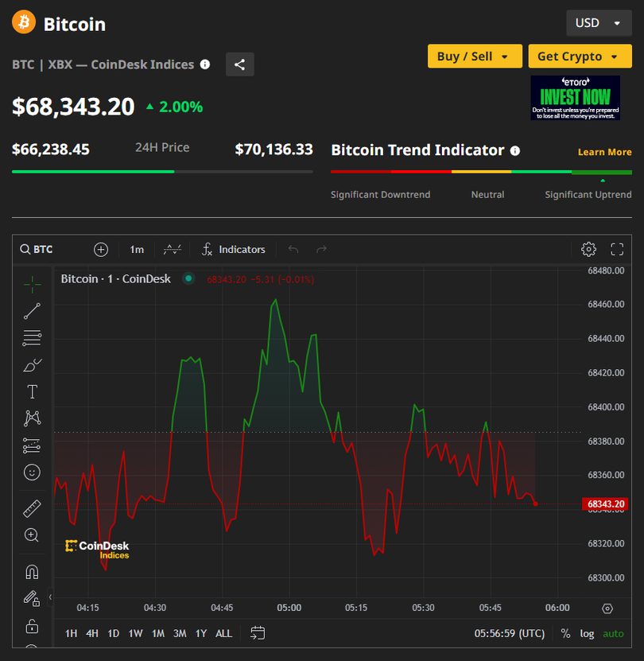Switch to 1D time range
644x661 pixels.
(x=114, y=633)
